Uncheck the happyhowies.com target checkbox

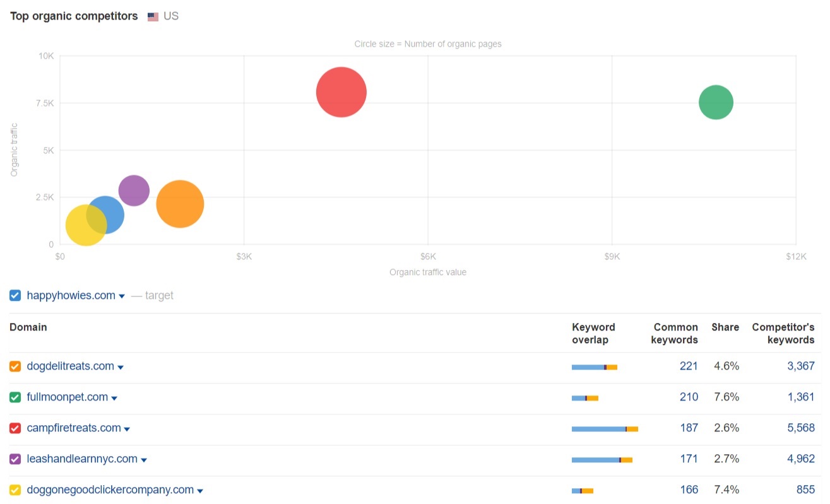tap(15, 295)
